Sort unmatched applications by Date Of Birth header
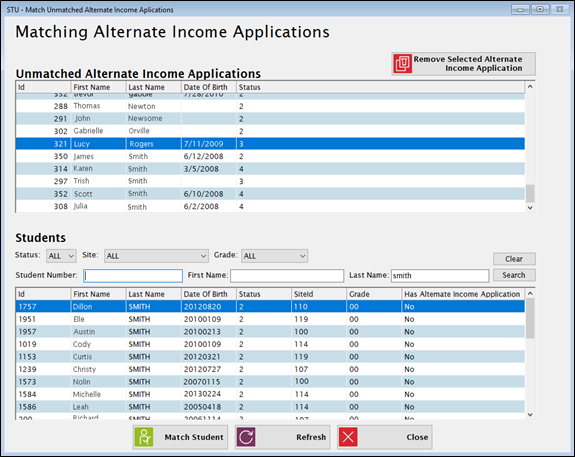 click(x=209, y=87)
